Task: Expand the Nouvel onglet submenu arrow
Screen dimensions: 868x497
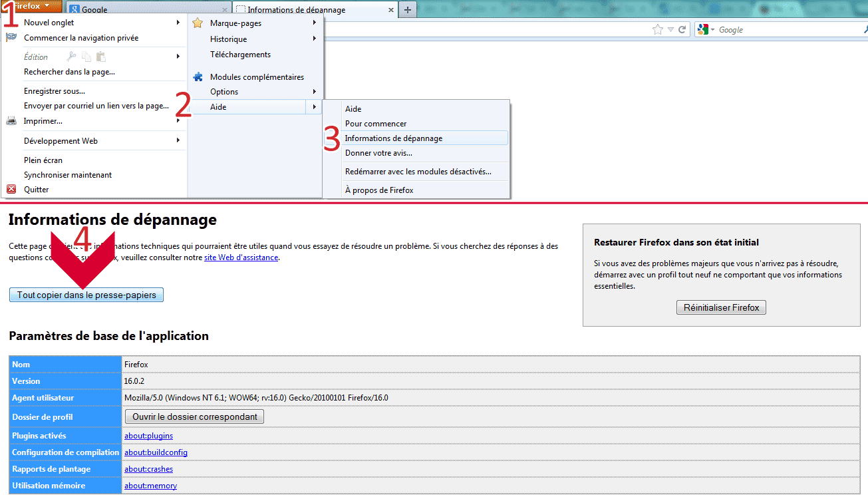Action: click(x=178, y=23)
